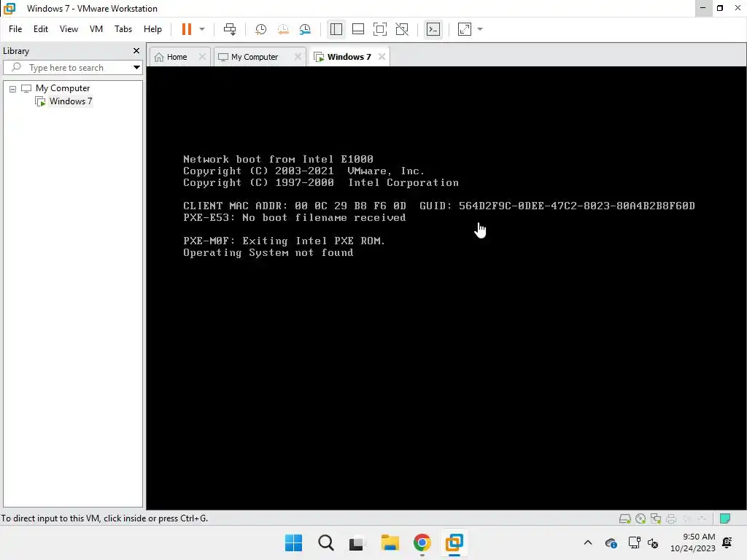This screenshot has width=747, height=560.
Task: Show hidden system tray icons
Action: click(588, 542)
